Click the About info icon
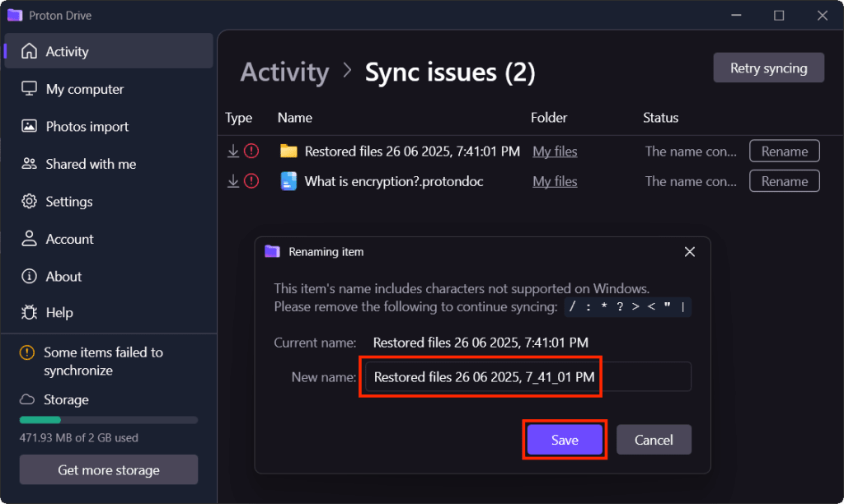Screen dimensions: 844x504 [x=29, y=276]
